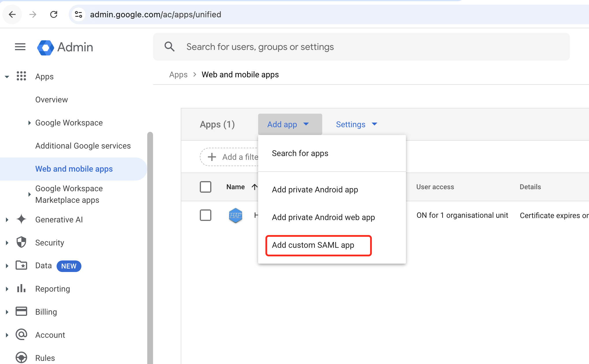
Task: Expand the Security section
Action: 7,243
